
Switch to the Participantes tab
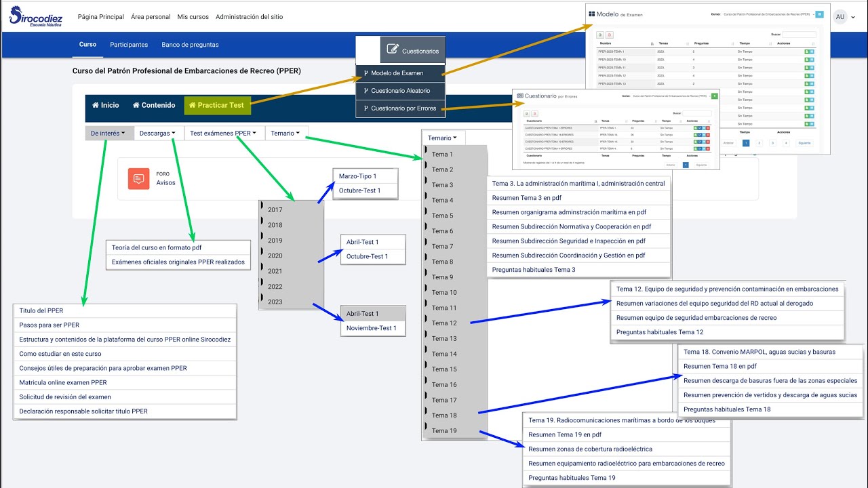click(129, 45)
